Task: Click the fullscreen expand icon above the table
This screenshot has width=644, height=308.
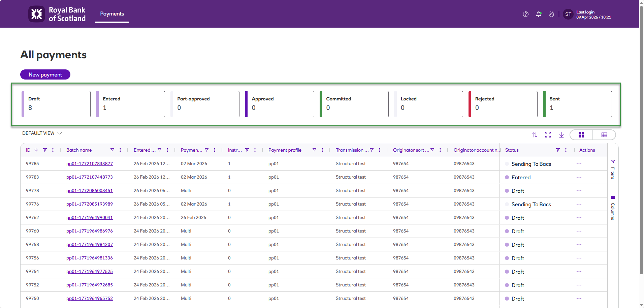Action: pos(548,135)
